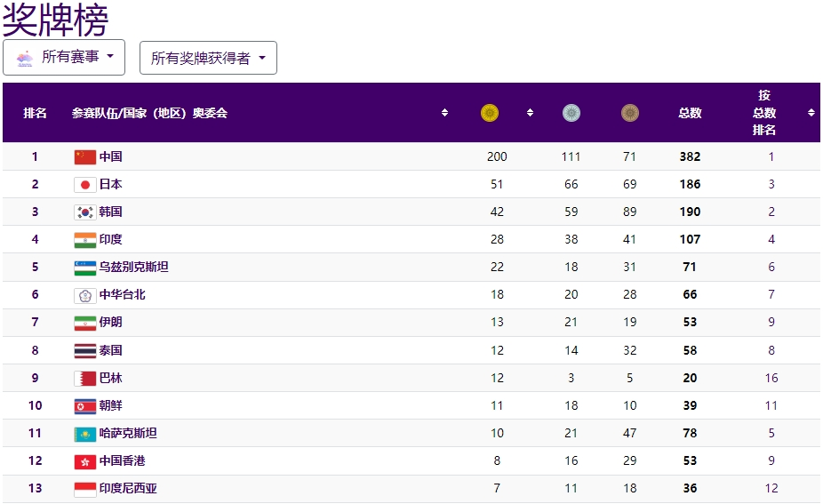The height and width of the screenshot is (504, 823).
Task: Click the gold medal column icon
Action: tap(489, 113)
